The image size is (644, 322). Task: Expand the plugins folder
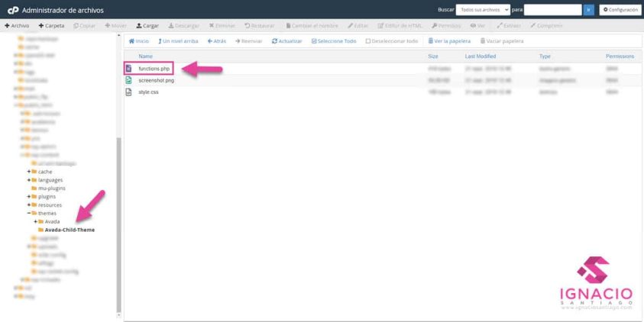point(29,197)
